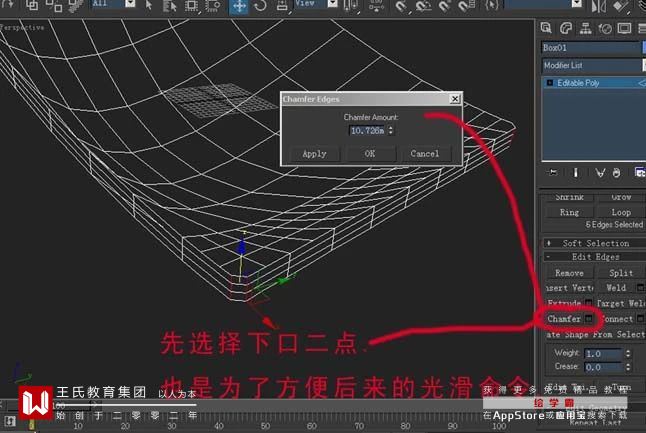This screenshot has width=646, height=433.
Task: Select the Scale tool
Action: coord(282,6)
